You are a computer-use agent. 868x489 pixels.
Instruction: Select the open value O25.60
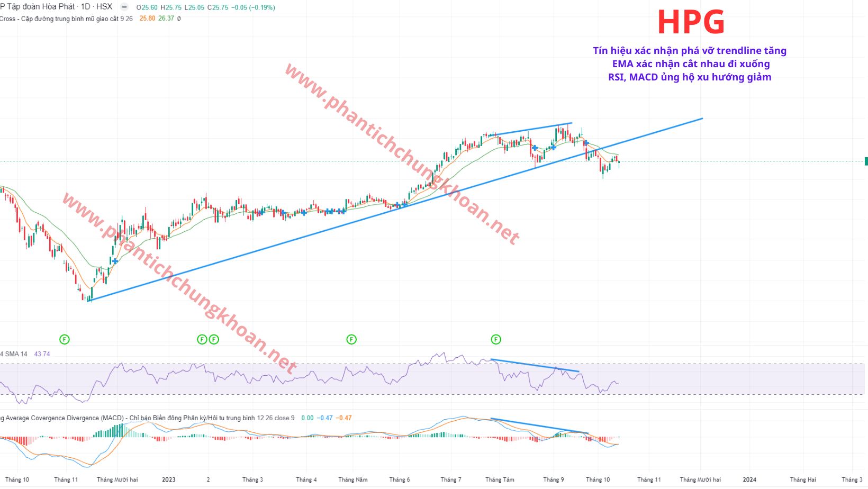click(147, 7)
